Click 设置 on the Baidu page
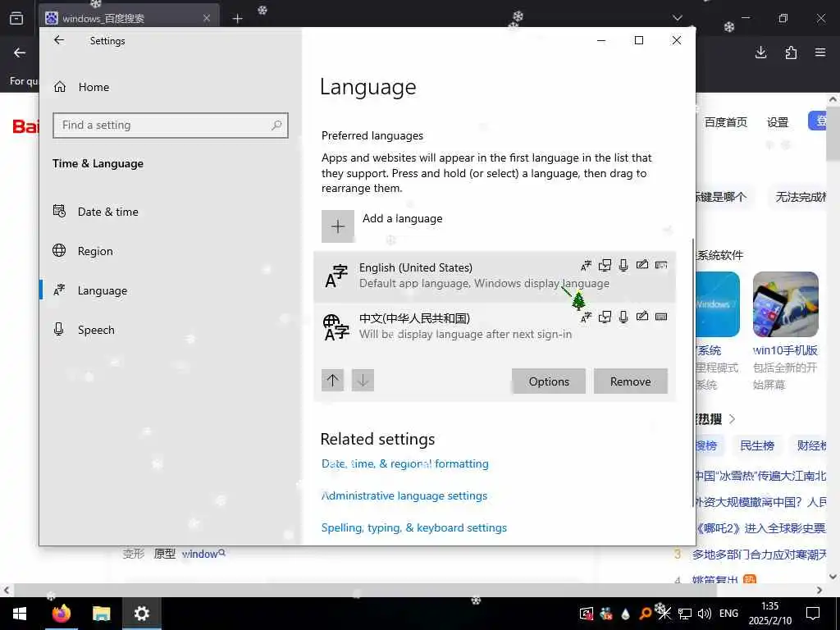The height and width of the screenshot is (630, 840). (778, 122)
